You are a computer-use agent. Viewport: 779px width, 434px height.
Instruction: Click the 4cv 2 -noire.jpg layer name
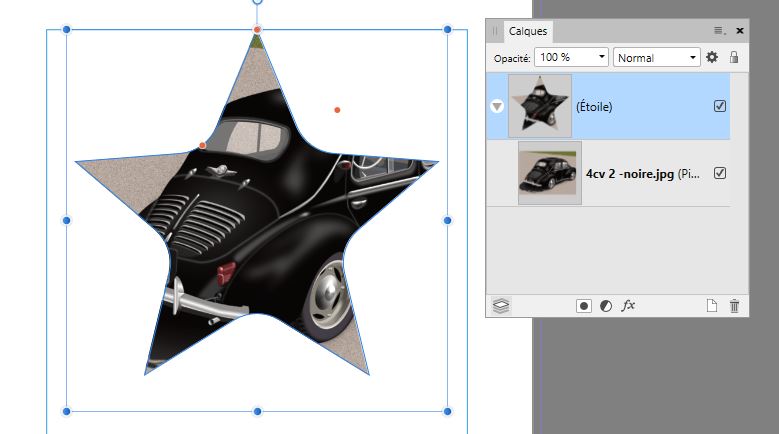pos(630,174)
